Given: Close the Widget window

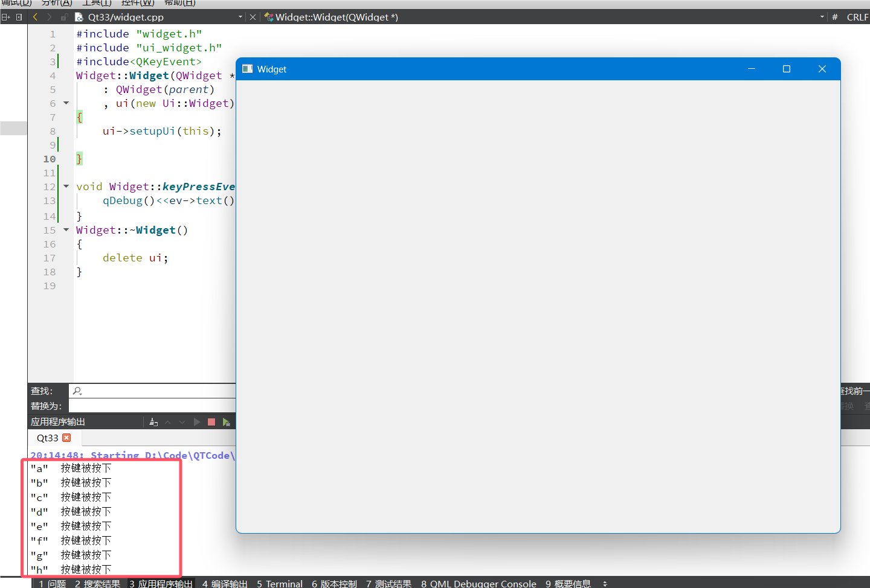Looking at the screenshot, I should coord(822,69).
